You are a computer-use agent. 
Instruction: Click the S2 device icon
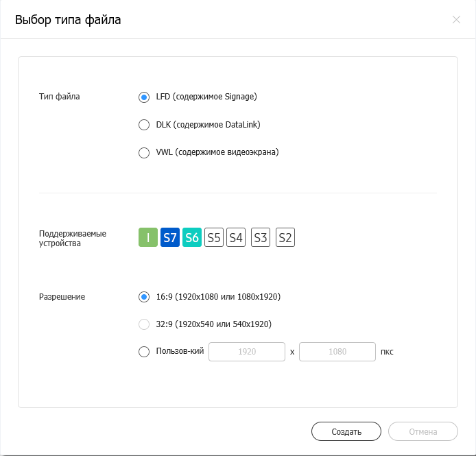[285, 238]
